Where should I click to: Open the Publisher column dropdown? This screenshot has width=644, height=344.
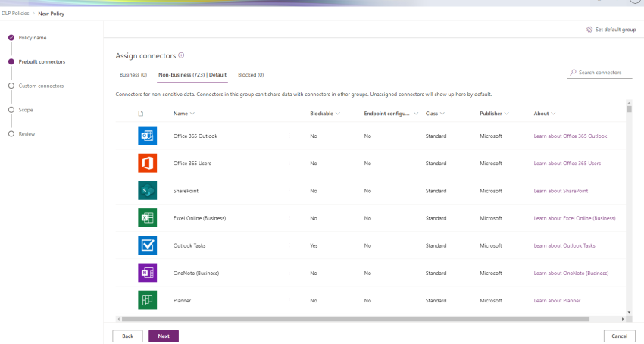494,114
